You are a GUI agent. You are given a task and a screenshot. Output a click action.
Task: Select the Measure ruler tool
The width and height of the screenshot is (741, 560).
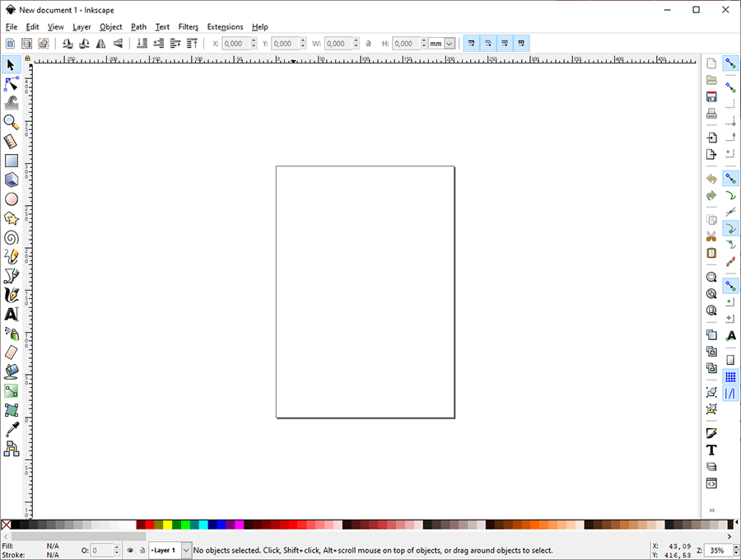(11, 142)
